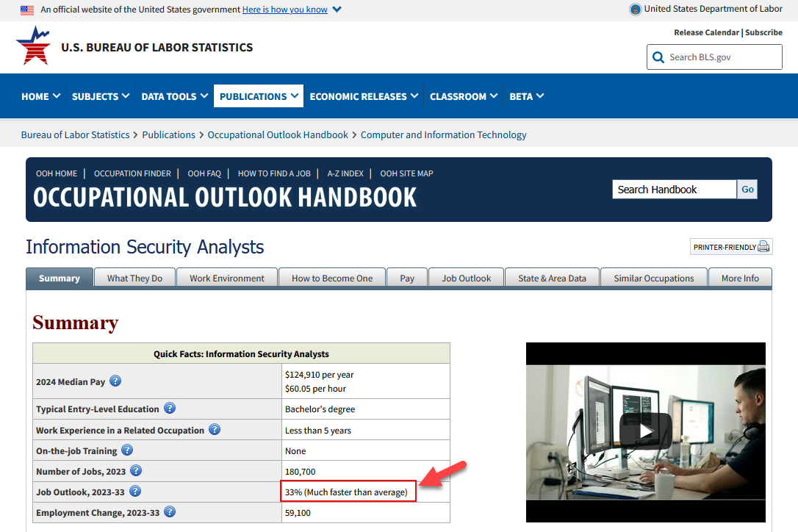Screen dimensions: 798x532
Task: Switch to the Job Outlook tab
Action: tap(466, 278)
